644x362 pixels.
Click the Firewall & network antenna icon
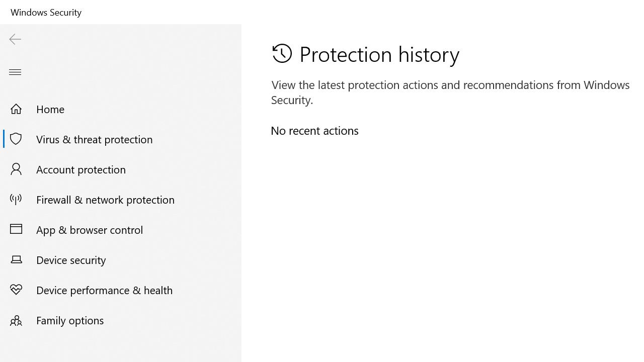16,200
